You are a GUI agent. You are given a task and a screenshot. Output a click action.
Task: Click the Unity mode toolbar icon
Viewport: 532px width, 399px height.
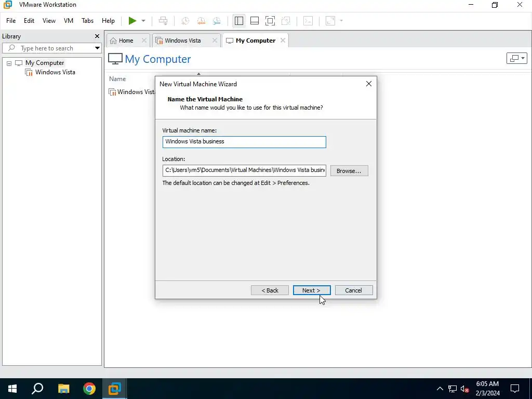pyautogui.click(x=286, y=21)
